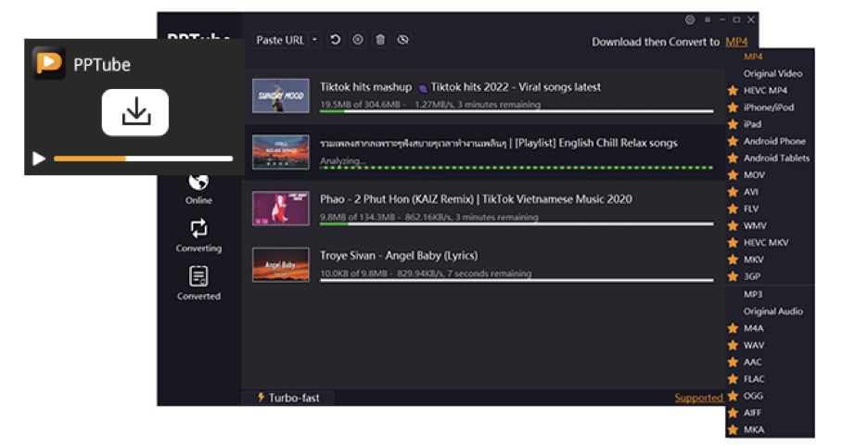Open the settings gear icon
The height and width of the screenshot is (445, 868).
pos(690,19)
